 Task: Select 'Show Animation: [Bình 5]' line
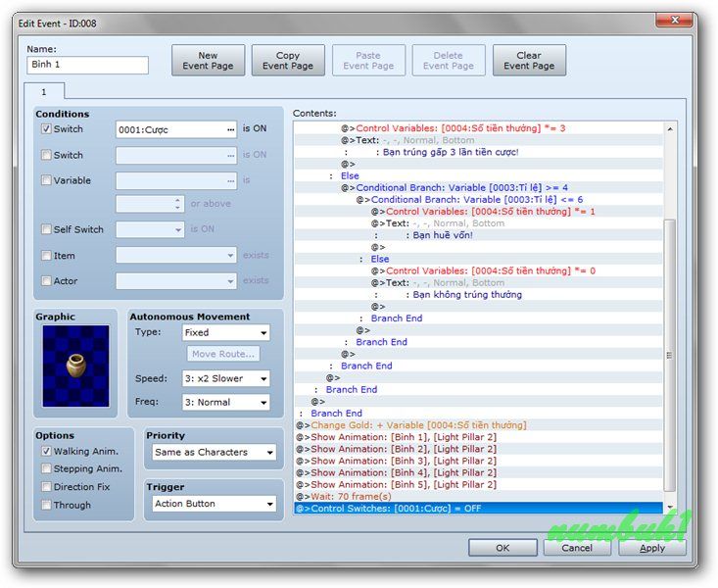point(478,484)
